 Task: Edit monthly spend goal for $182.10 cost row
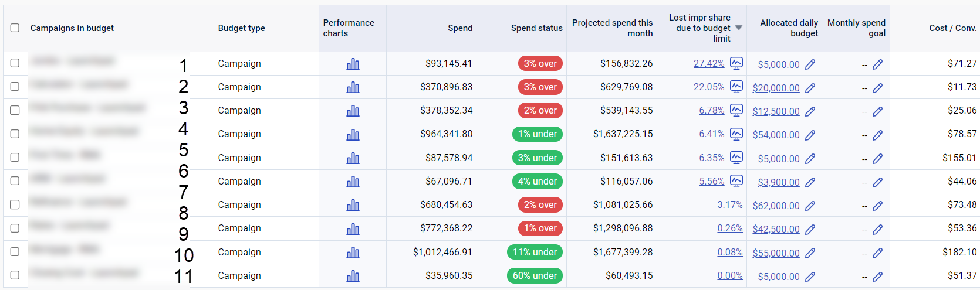pos(877,253)
